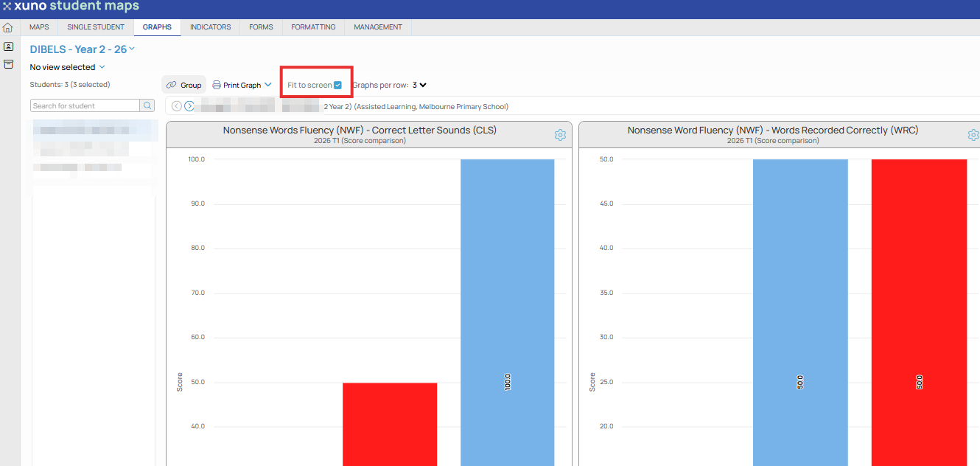Viewport: 980px width, 466px height.
Task: Select the first student in the list
Action: 94,131
